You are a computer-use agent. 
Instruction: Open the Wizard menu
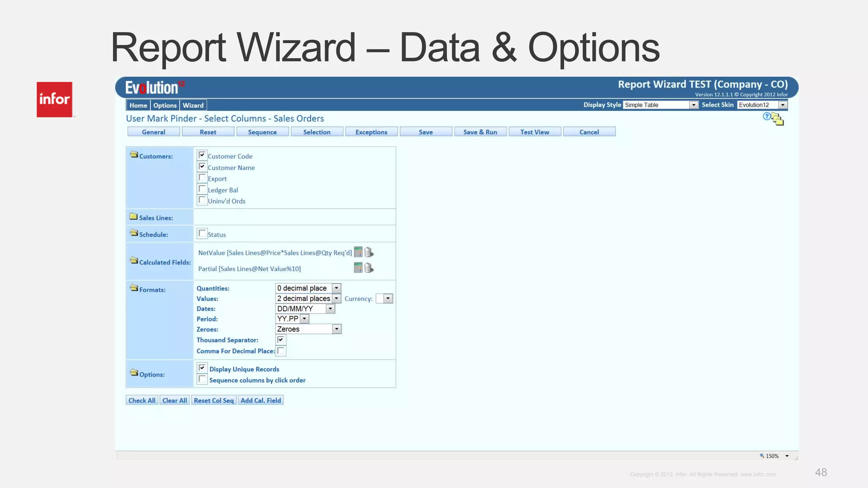click(x=193, y=105)
